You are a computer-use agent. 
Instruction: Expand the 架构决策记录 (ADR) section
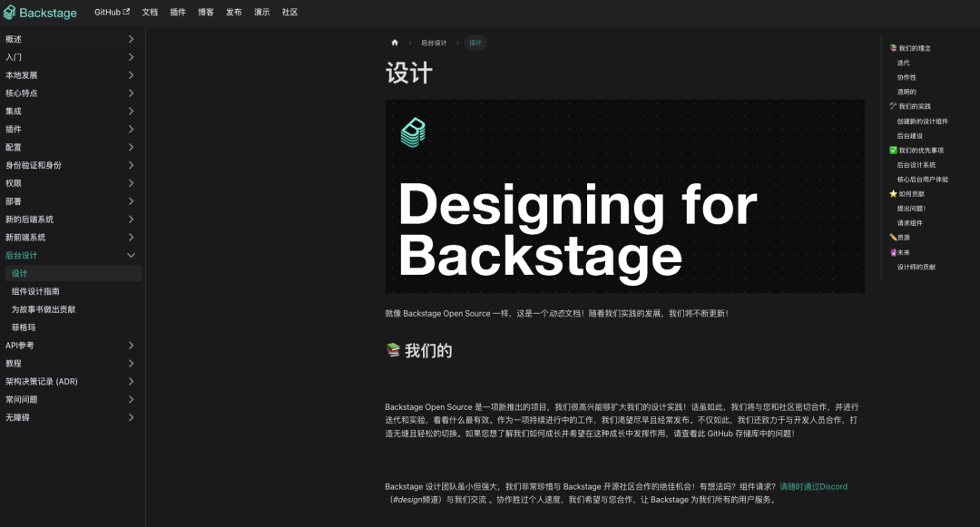click(131, 382)
